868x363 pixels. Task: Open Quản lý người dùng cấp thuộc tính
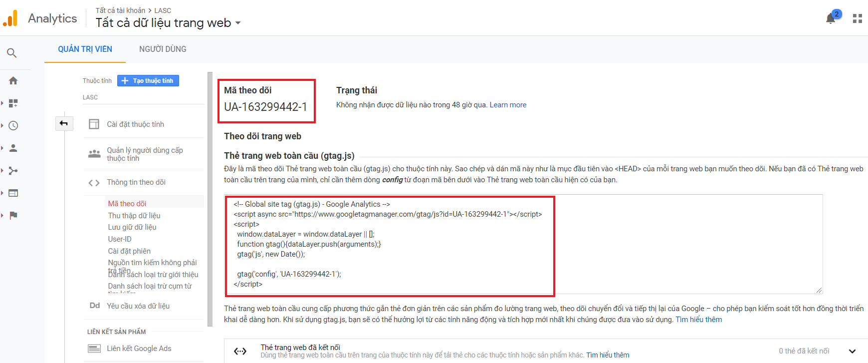coord(145,154)
